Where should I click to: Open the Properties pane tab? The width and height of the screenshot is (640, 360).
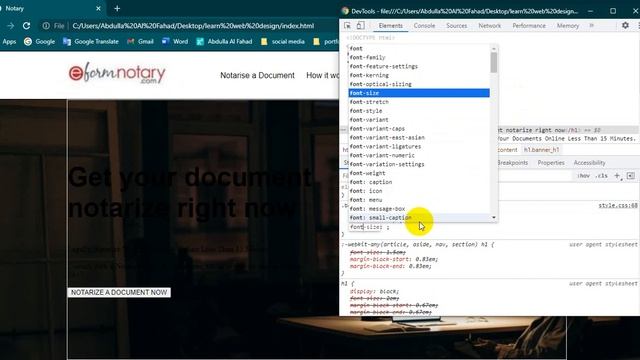pos(551,162)
